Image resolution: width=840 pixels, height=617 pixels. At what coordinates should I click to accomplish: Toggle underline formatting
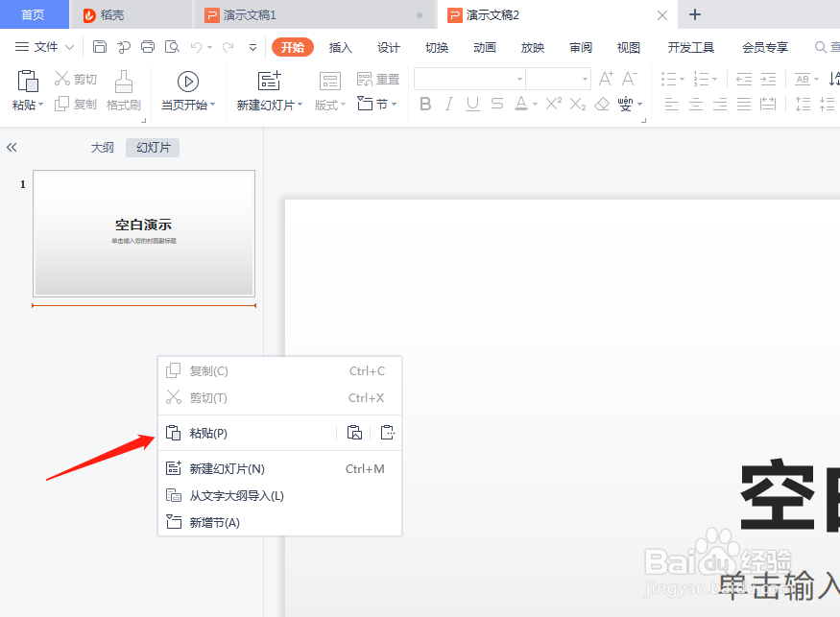471,104
